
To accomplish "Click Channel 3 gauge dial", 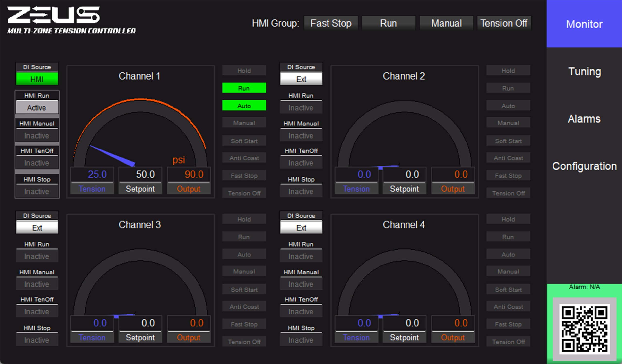I will click(x=140, y=282).
